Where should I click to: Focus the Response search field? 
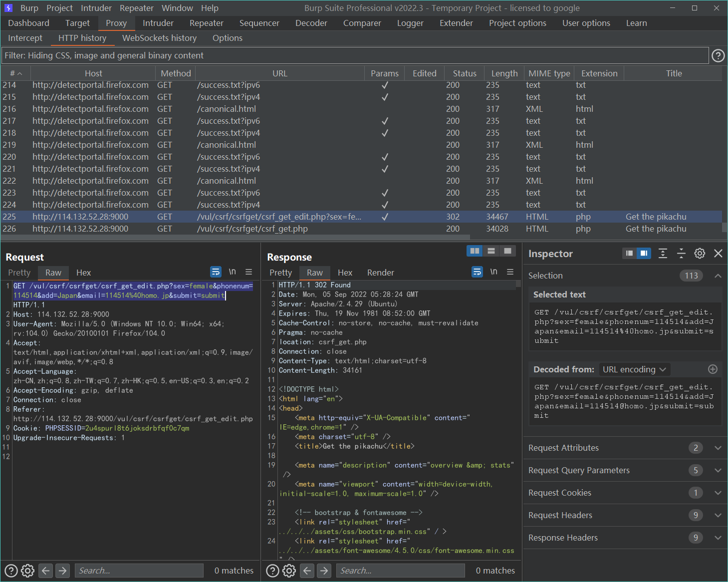coord(401,571)
